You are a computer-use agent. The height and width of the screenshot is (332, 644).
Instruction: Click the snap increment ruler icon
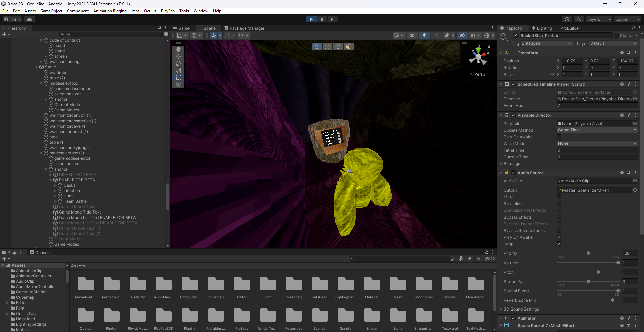[241, 35]
